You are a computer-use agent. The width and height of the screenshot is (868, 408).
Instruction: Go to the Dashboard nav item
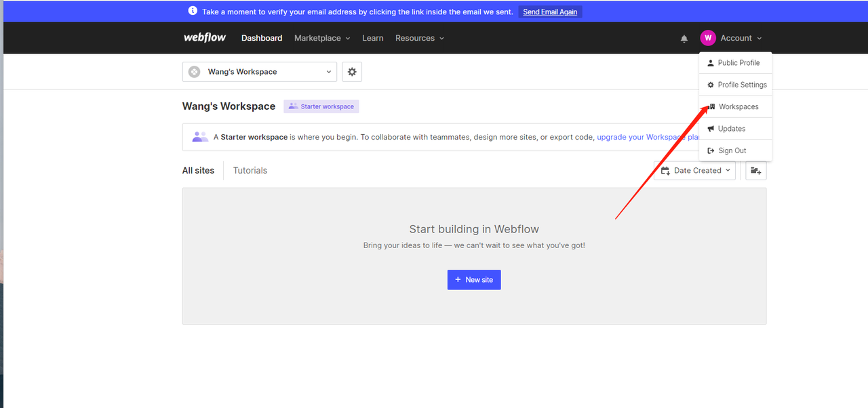coord(262,38)
